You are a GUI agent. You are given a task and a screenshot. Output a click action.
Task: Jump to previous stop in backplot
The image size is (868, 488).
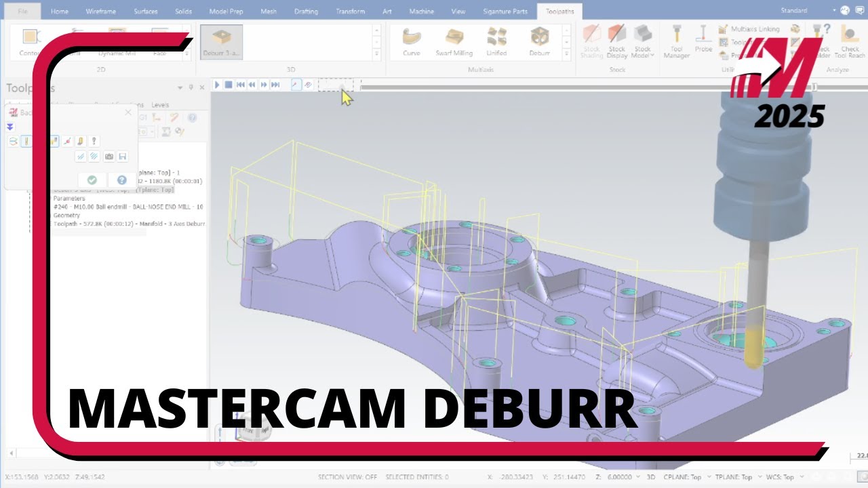240,85
